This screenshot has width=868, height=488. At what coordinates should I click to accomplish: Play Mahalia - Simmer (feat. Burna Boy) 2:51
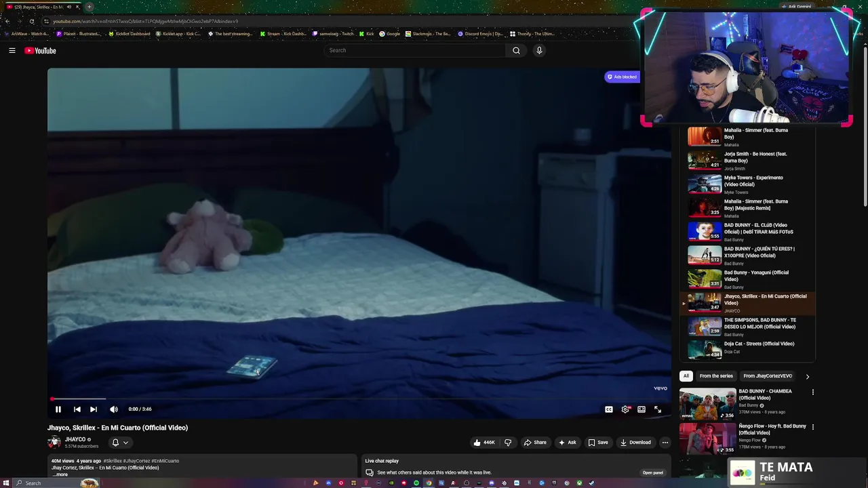[x=747, y=137]
